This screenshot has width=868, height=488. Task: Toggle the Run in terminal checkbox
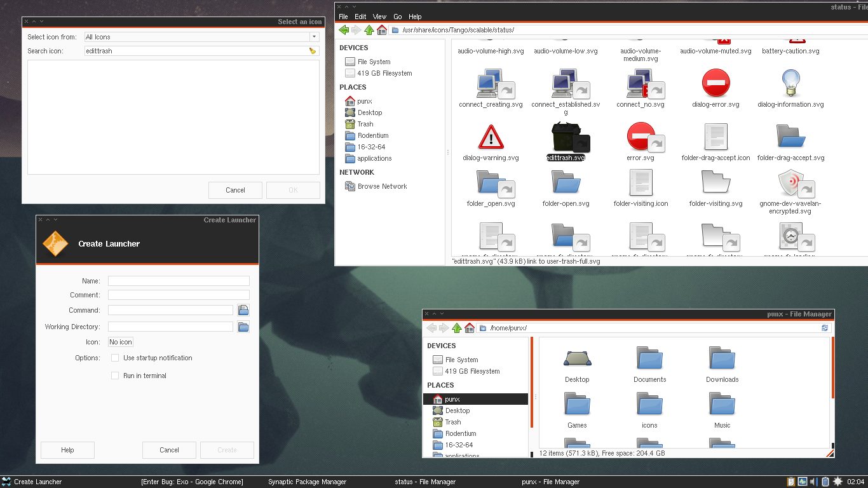(x=115, y=376)
